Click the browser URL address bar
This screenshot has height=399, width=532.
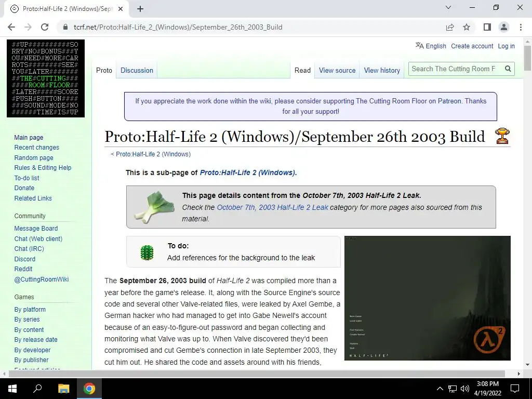click(x=251, y=27)
